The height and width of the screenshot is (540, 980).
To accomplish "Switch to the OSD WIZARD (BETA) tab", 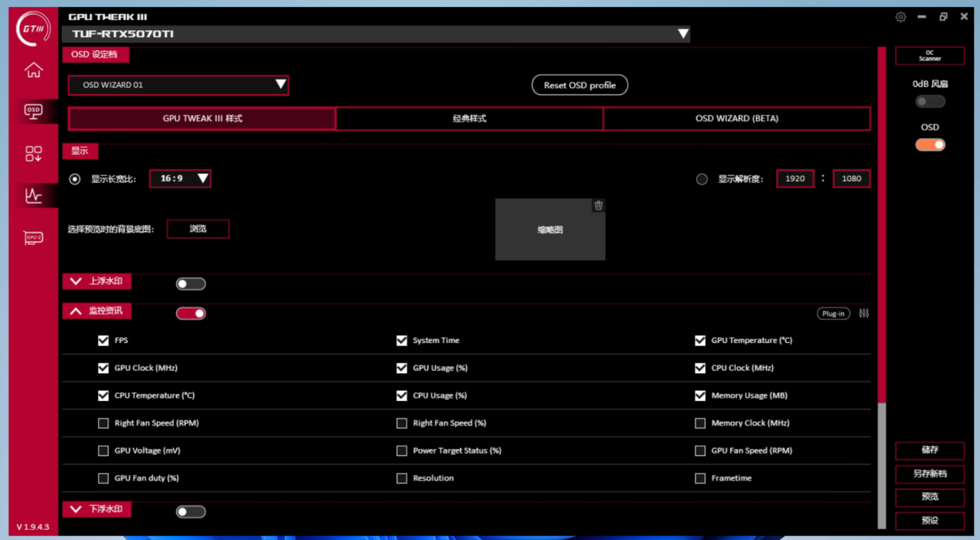I will [x=737, y=119].
